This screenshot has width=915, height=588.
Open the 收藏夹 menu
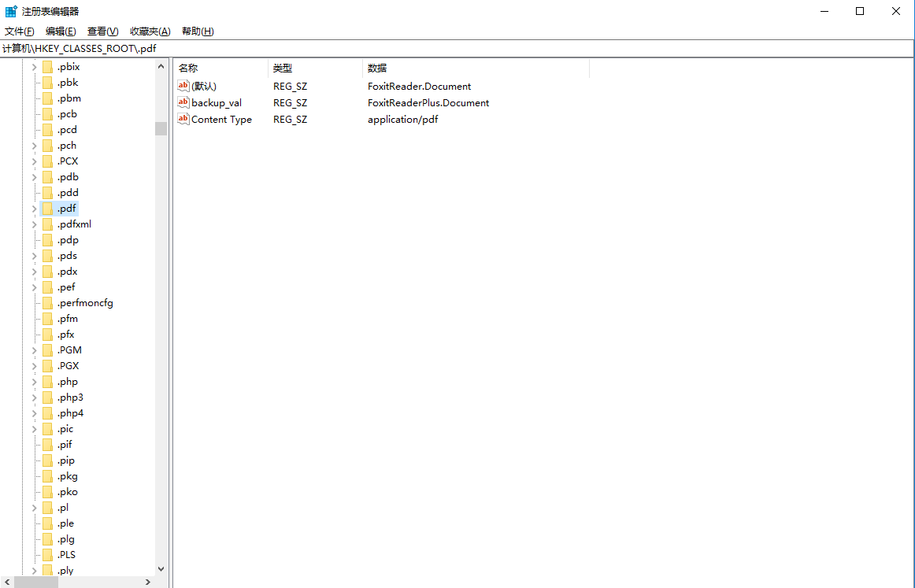tap(150, 31)
